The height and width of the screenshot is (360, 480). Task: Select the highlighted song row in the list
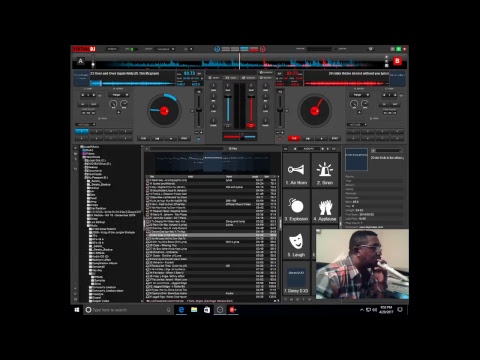coord(211,235)
